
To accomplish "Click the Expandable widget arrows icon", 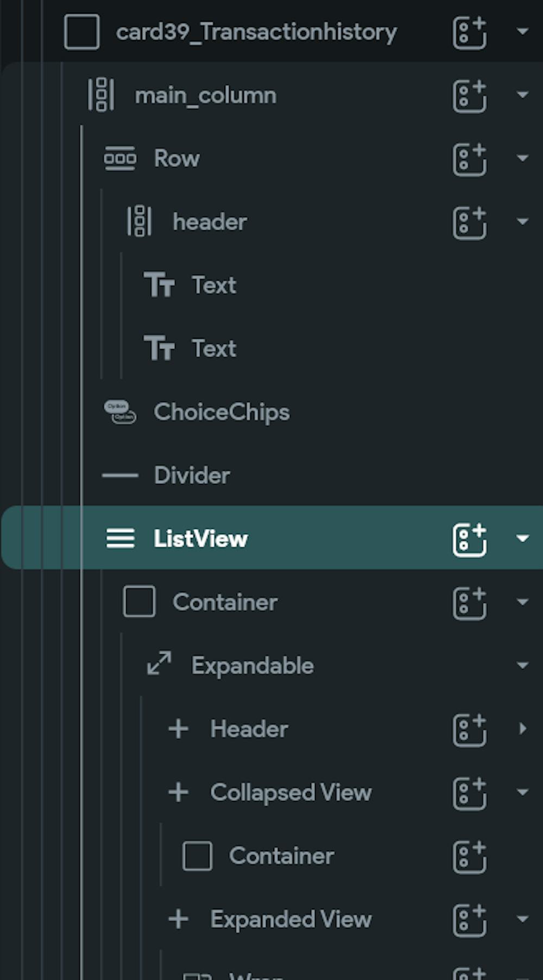I will (x=159, y=663).
